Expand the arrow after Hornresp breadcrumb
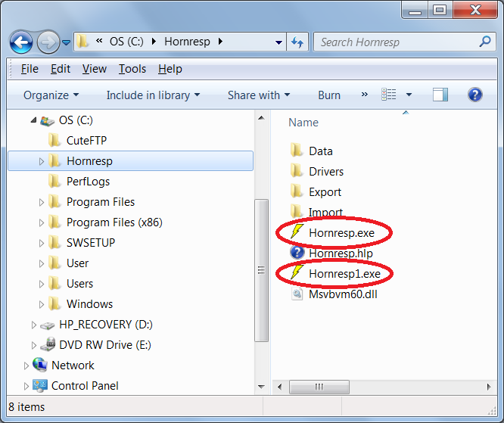This screenshot has height=423, width=504. [x=220, y=42]
